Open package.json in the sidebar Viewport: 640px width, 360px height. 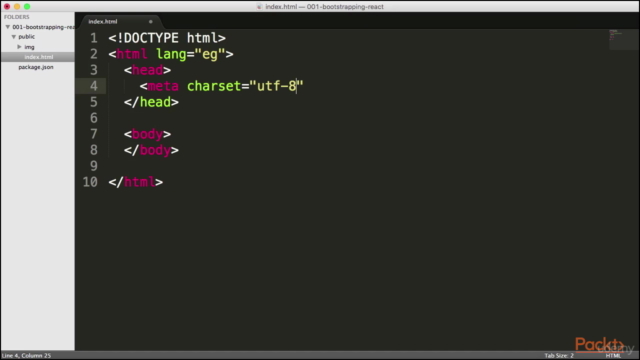[36, 67]
